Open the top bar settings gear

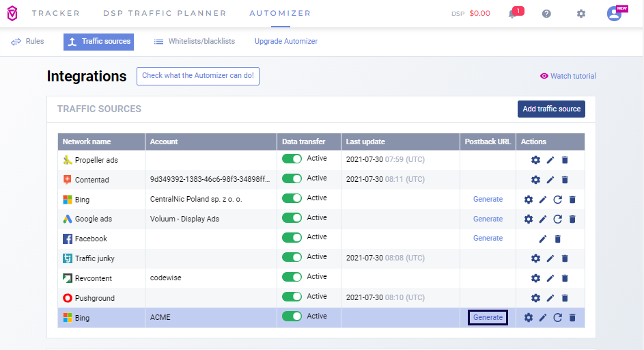pos(580,14)
